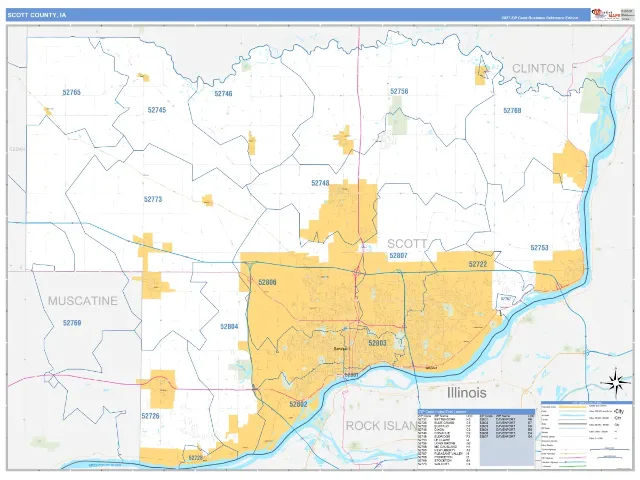640x480 pixels.
Task: Select ZIP code label 52802
Action: coord(298,404)
